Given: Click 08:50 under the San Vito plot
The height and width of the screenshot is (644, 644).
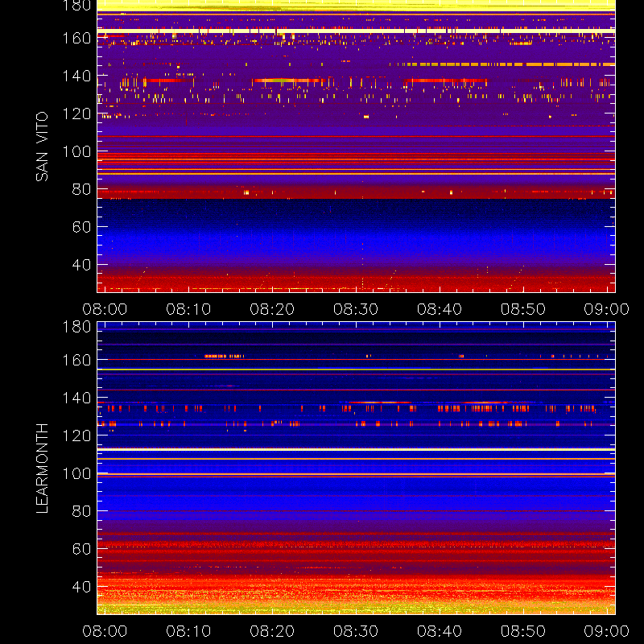Looking at the screenshot, I should (x=523, y=309).
